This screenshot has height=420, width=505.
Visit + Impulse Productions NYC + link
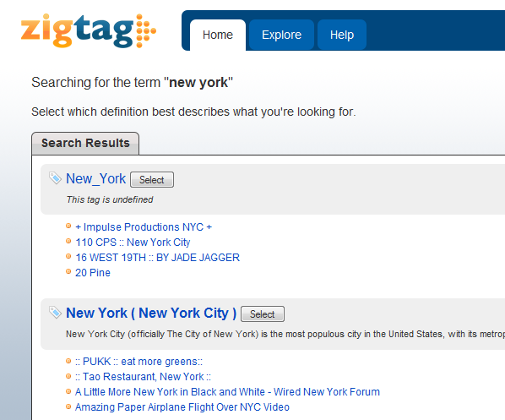(x=144, y=227)
